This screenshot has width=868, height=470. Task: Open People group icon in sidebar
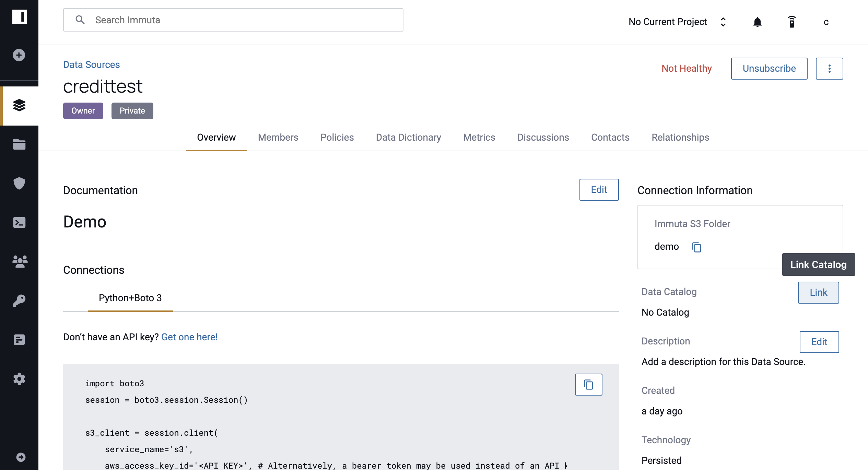20,261
